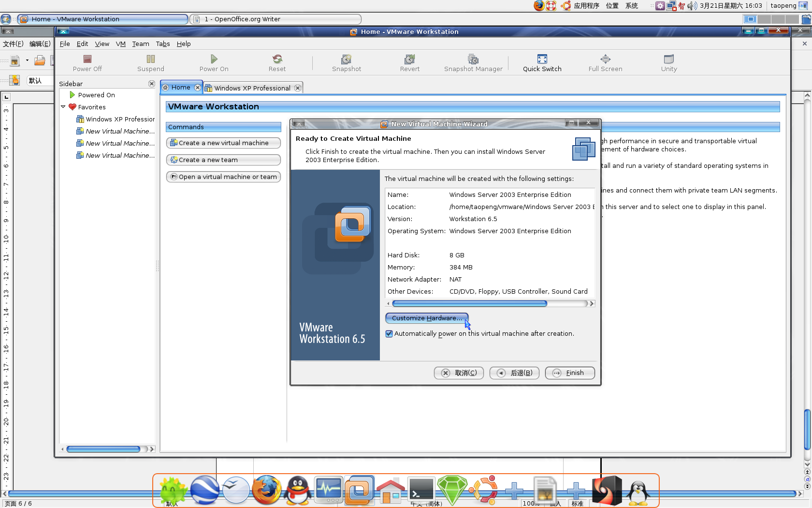Viewport: 812px width, 508px height.
Task: Click the sidebar horizontal scrollbar
Action: tap(103, 449)
